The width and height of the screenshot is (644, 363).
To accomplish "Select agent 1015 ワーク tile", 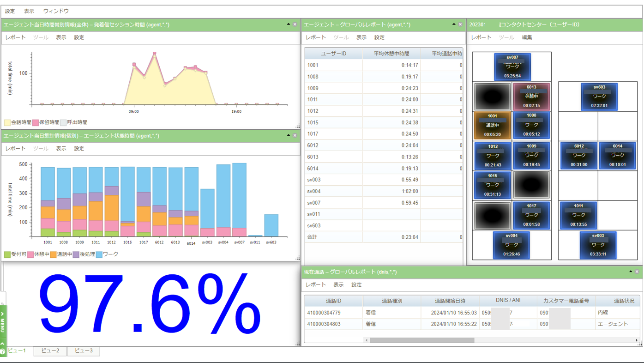I will [492, 185].
